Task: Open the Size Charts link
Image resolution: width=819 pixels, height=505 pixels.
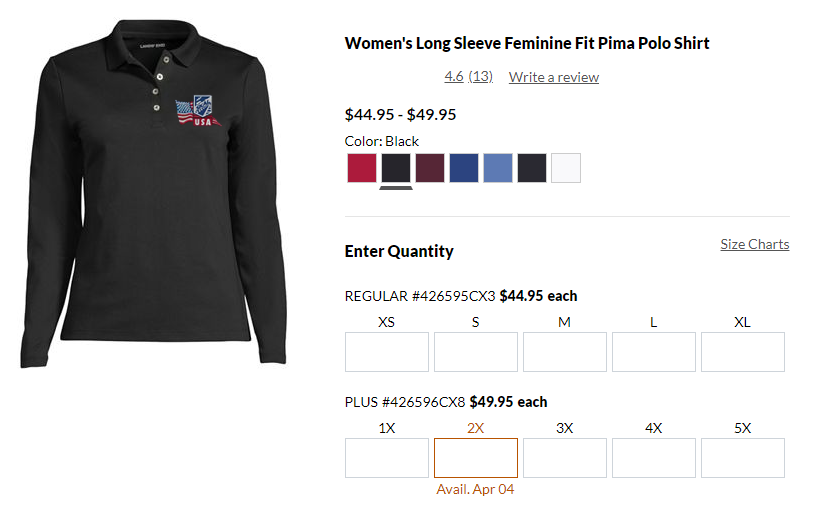Action: coord(754,244)
